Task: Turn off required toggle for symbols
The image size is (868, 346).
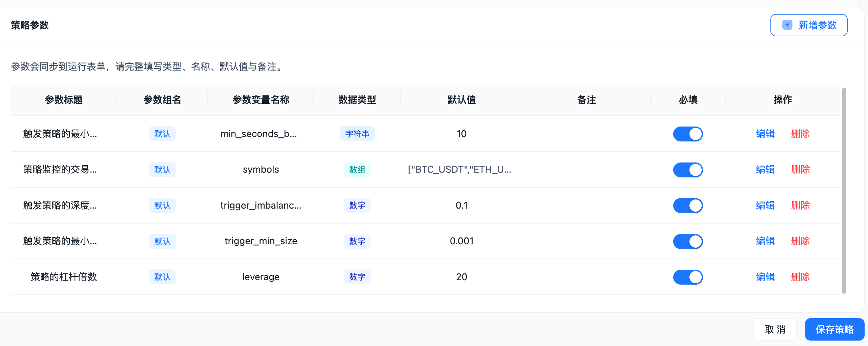Action: (x=688, y=170)
